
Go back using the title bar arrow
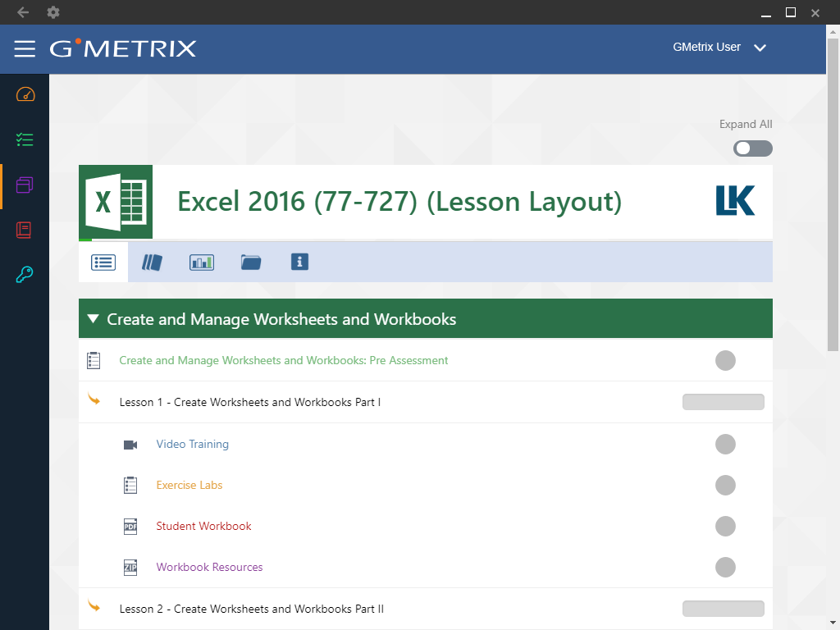click(x=22, y=11)
